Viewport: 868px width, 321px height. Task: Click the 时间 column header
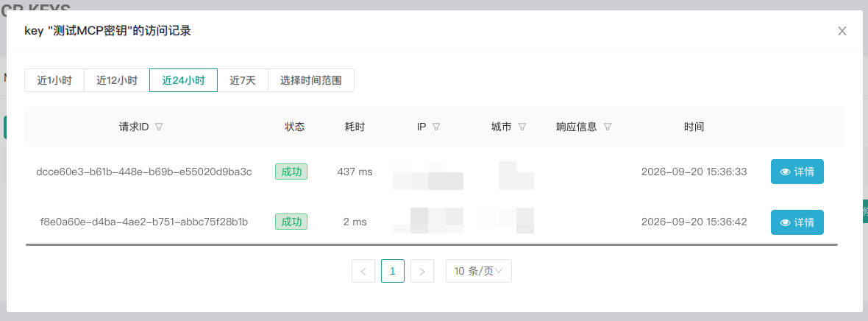coord(694,127)
